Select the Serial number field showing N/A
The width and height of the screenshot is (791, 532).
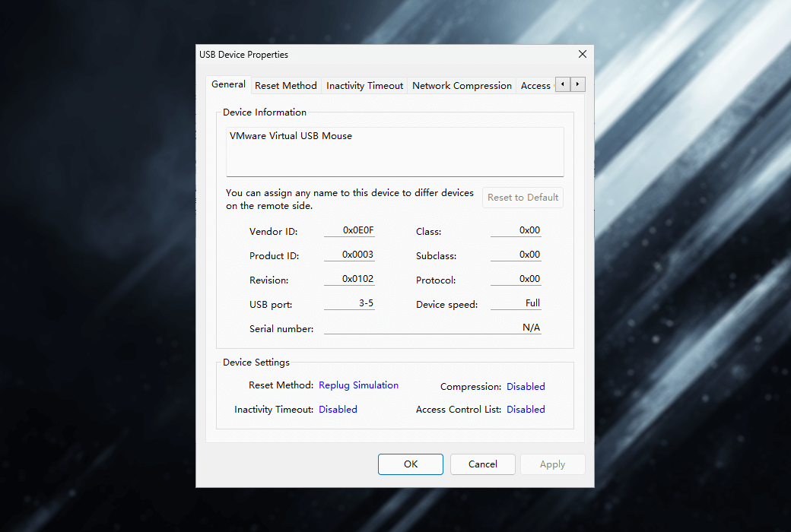point(432,328)
